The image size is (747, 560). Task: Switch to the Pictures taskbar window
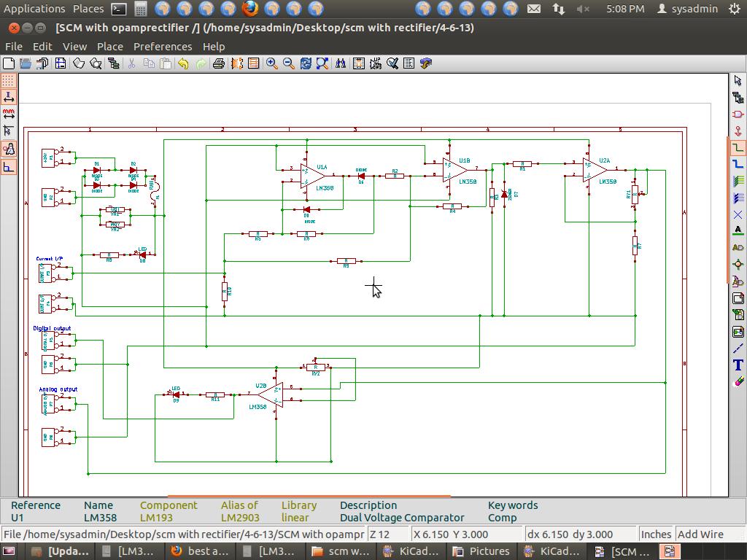482,551
